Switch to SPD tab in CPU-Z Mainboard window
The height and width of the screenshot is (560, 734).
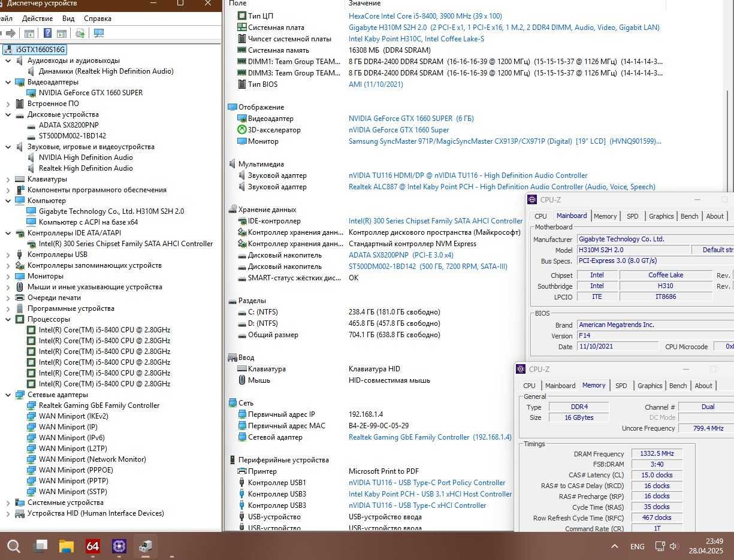coord(632,216)
